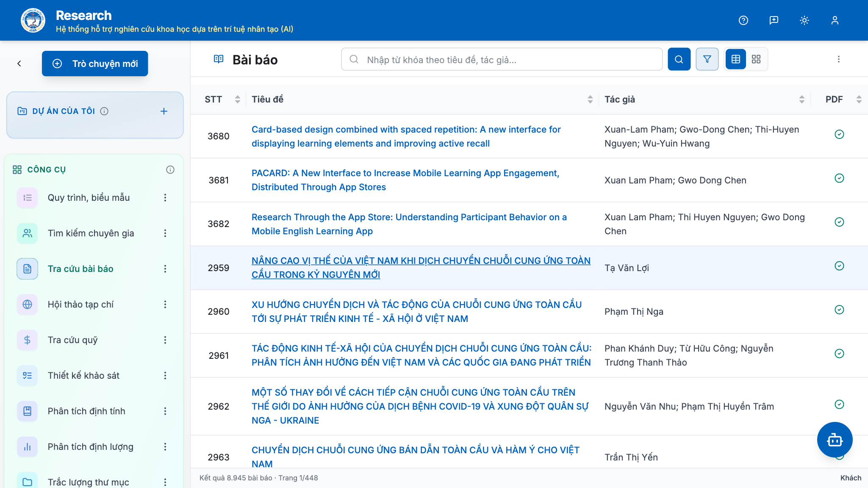The image size is (868, 488).
Task: Click the Công cụ info icon
Action: [x=170, y=170]
